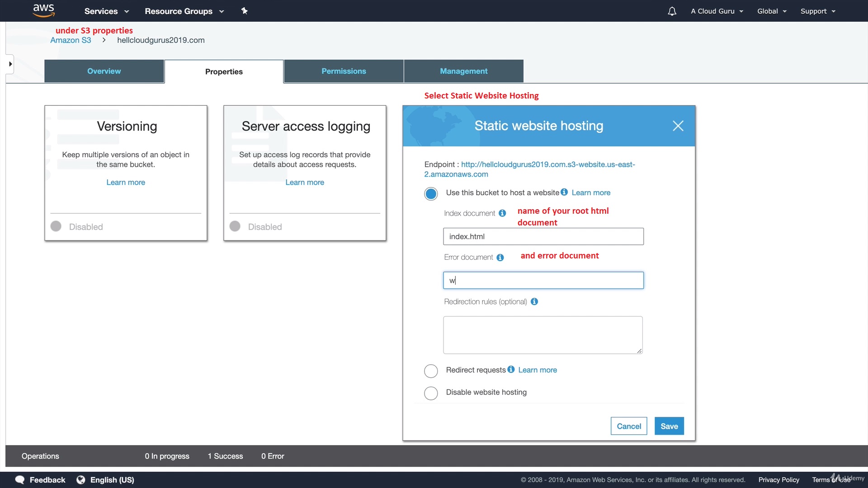Click info icon beside Redirect requests
The image size is (868, 488).
tap(511, 369)
